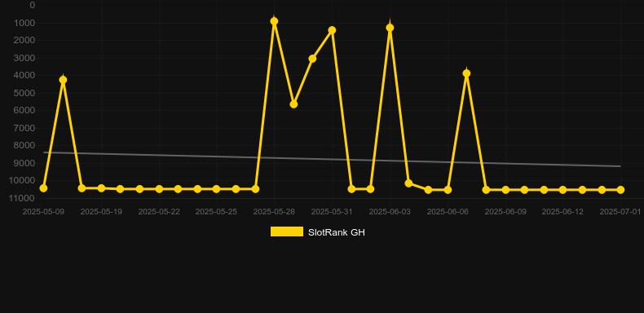Toggle the SlotRank GH series via legend label
Image resolution: width=644 pixels, height=313 pixels.
(337, 232)
